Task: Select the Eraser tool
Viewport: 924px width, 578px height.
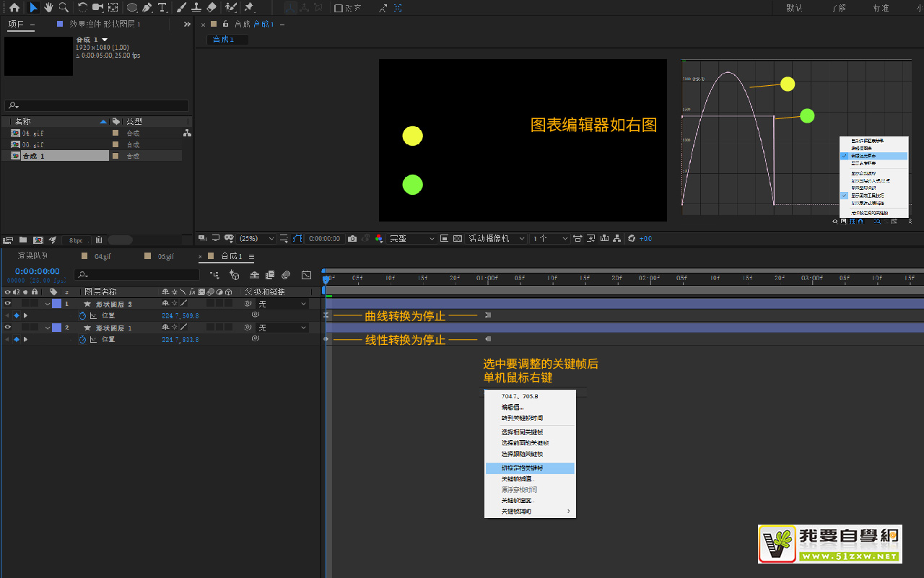Action: (x=212, y=7)
